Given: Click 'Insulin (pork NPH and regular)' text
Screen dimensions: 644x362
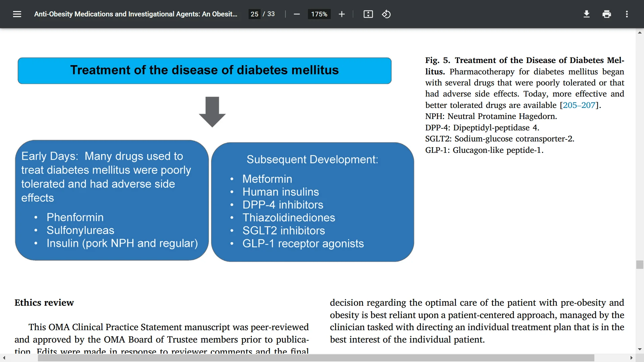Looking at the screenshot, I should coord(122,243).
